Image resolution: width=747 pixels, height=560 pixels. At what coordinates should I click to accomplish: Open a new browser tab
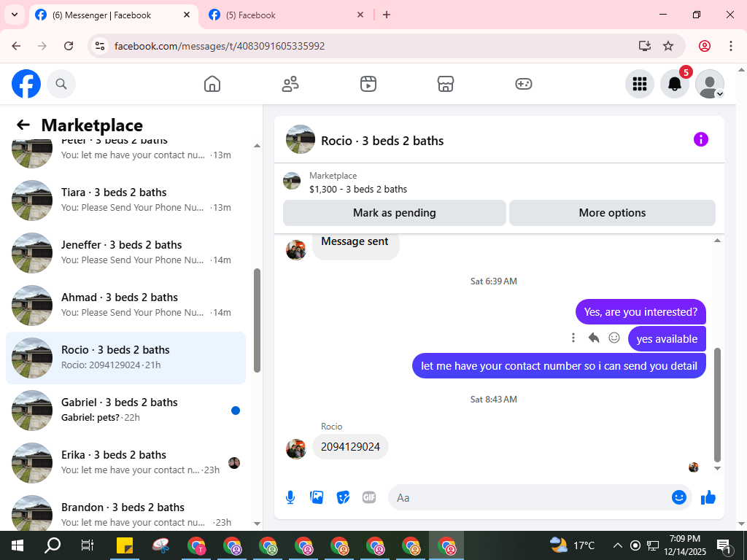click(x=387, y=15)
